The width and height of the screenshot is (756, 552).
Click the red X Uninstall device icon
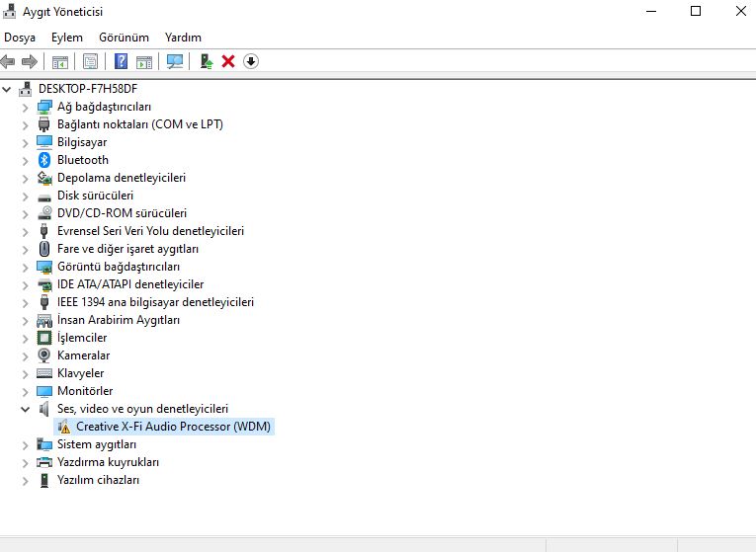228,61
